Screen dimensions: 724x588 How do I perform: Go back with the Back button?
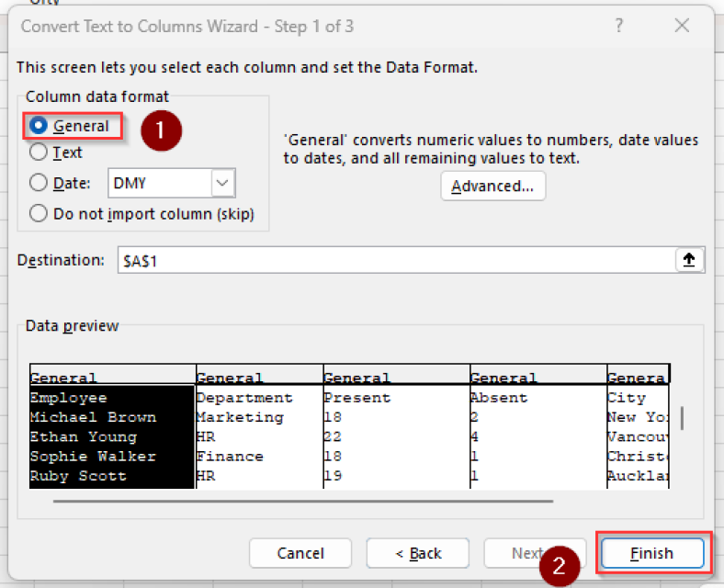pos(418,553)
